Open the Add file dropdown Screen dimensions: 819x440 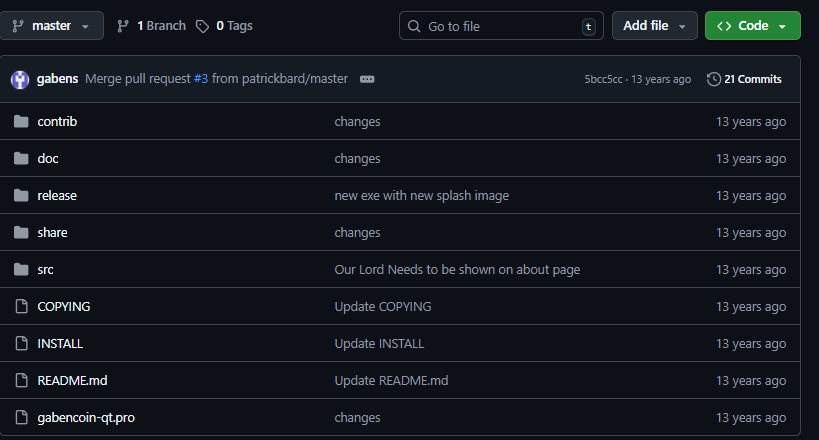click(654, 26)
